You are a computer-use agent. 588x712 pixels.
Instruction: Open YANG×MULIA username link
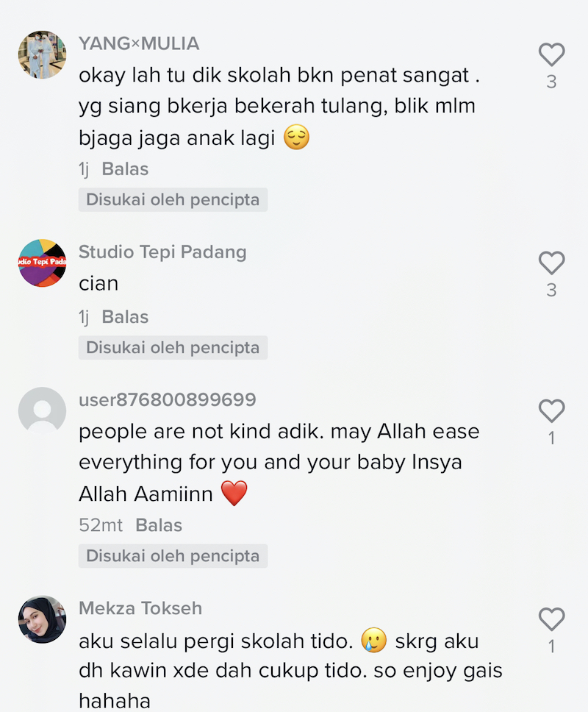(x=139, y=43)
